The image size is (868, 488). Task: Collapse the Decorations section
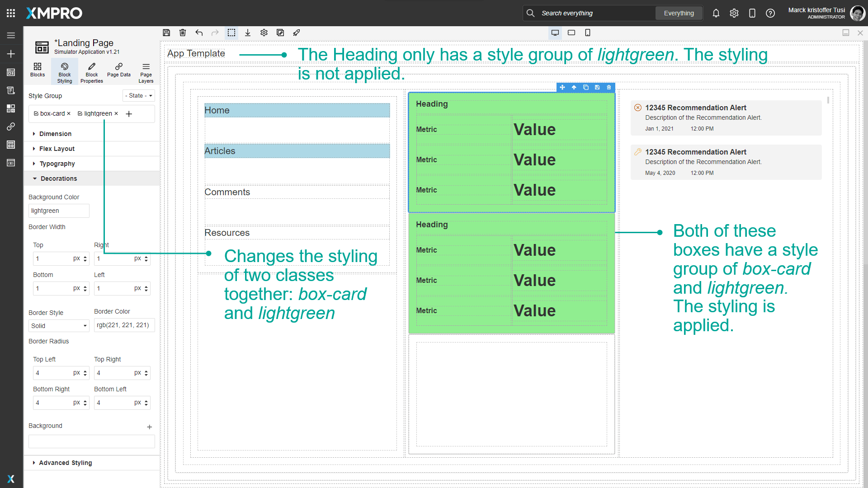coord(92,178)
